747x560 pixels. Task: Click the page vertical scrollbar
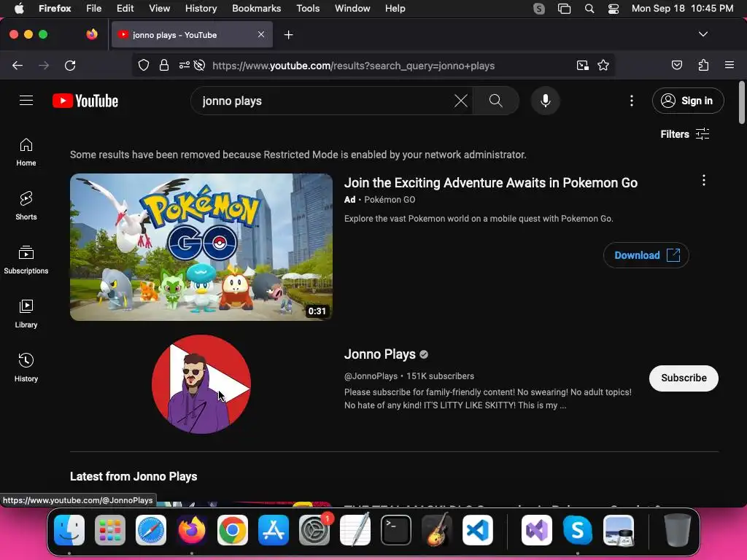[x=742, y=102]
